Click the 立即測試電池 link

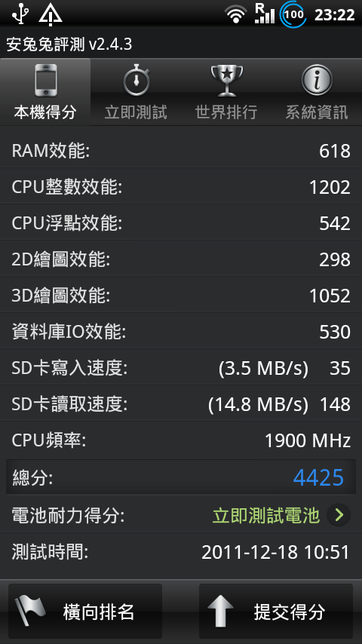(x=266, y=515)
